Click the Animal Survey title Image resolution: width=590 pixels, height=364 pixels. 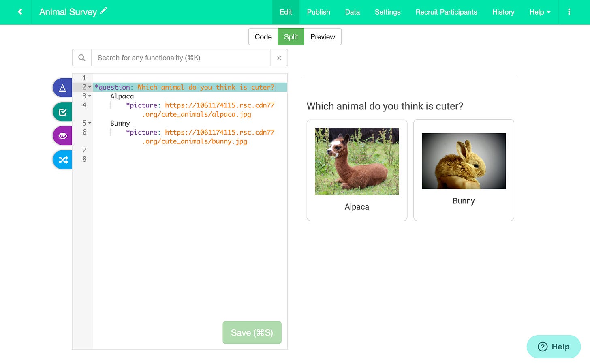point(68,12)
